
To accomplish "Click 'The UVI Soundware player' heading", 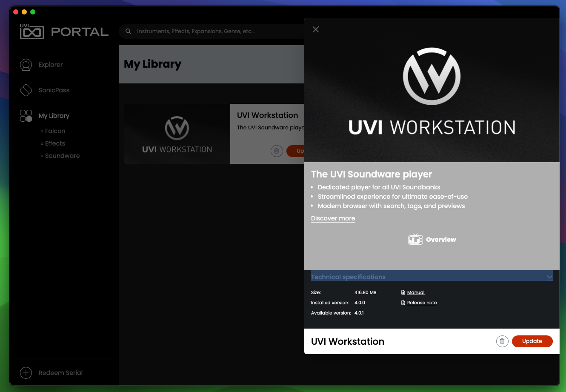I will 372,174.
